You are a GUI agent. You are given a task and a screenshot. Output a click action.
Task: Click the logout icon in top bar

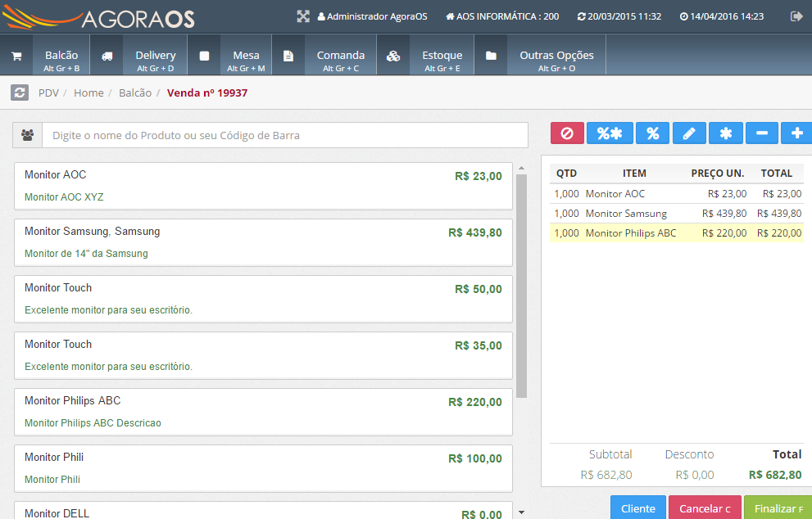tap(796, 16)
